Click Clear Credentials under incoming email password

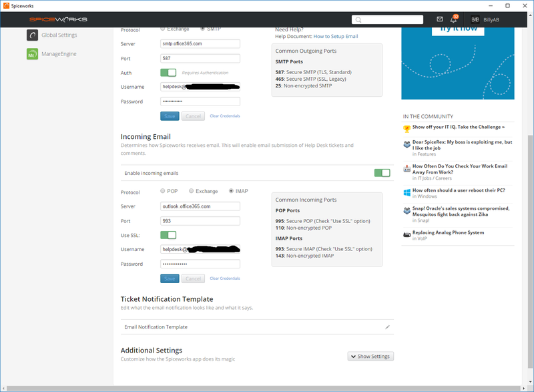(x=225, y=278)
